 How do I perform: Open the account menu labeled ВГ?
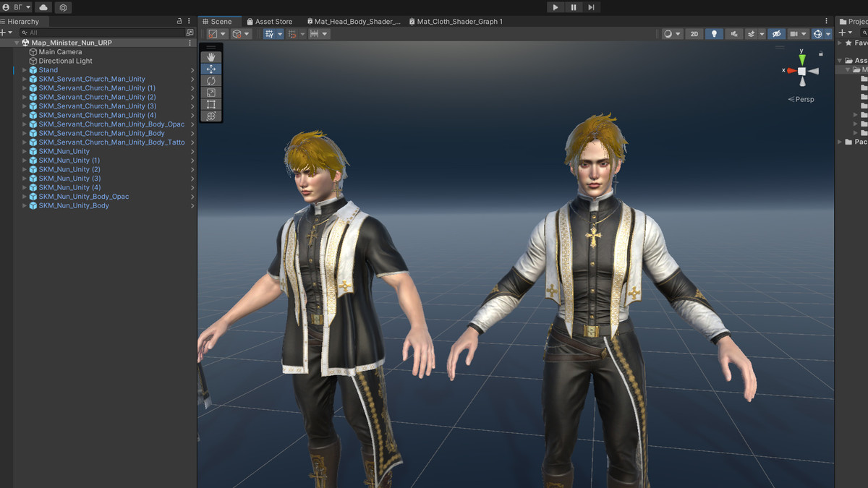16,7
